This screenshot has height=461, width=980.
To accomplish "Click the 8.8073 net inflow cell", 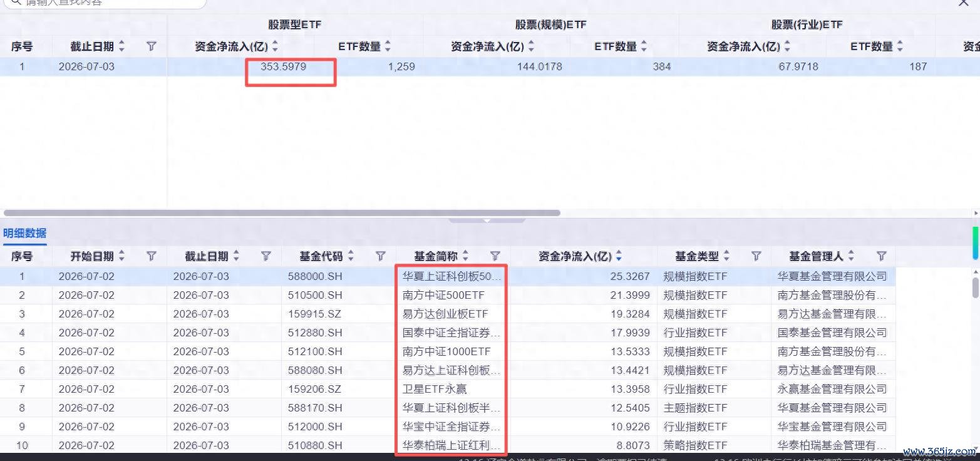I will tap(633, 445).
